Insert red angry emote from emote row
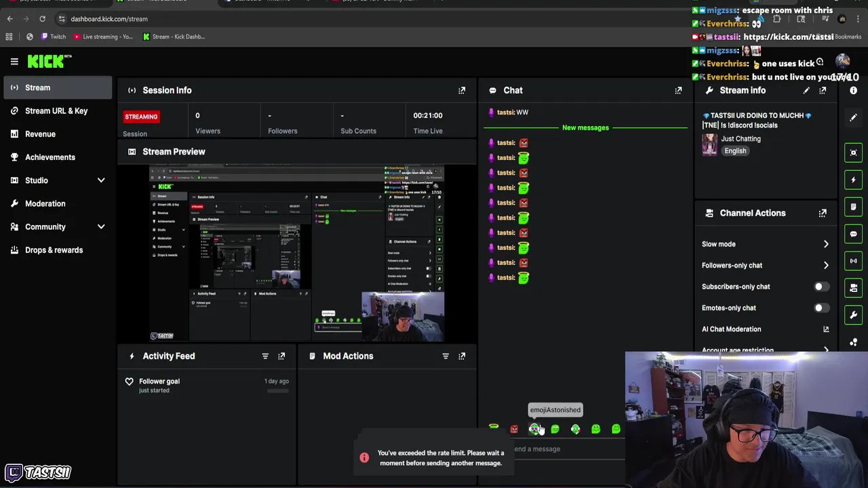 pos(514,429)
